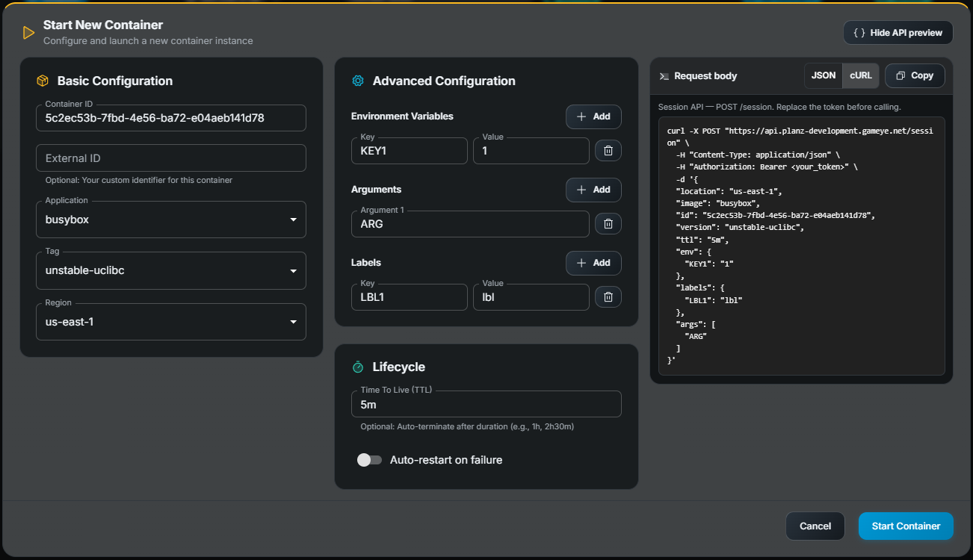This screenshot has width=973, height=560.
Task: Open the Tag dropdown showing unstable-uclibc
Action: point(171,270)
